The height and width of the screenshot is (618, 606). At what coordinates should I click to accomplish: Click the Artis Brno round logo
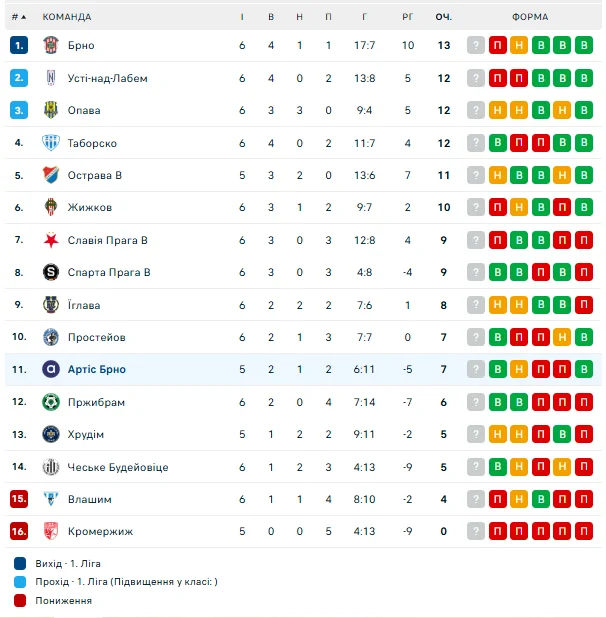click(51, 370)
